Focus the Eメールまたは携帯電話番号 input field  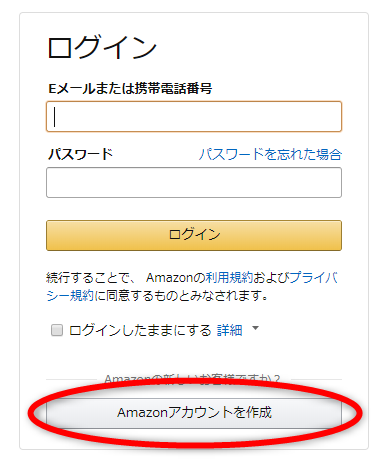tap(194, 117)
